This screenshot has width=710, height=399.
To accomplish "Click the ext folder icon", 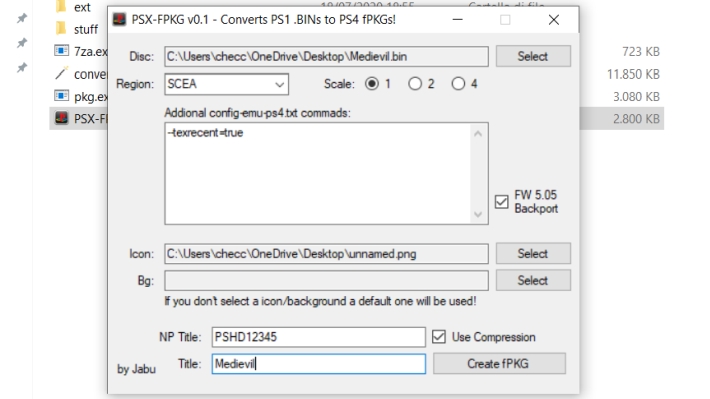I will [x=61, y=6].
